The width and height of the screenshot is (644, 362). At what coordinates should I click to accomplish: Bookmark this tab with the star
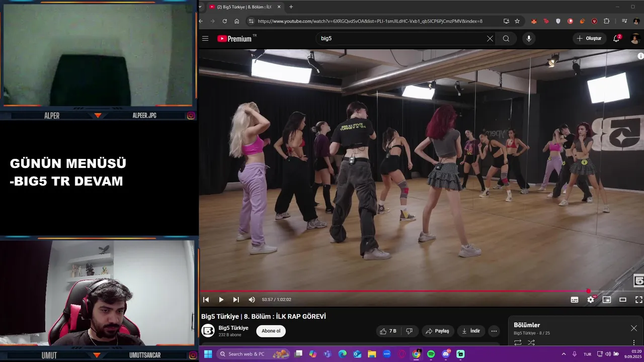coord(517,21)
